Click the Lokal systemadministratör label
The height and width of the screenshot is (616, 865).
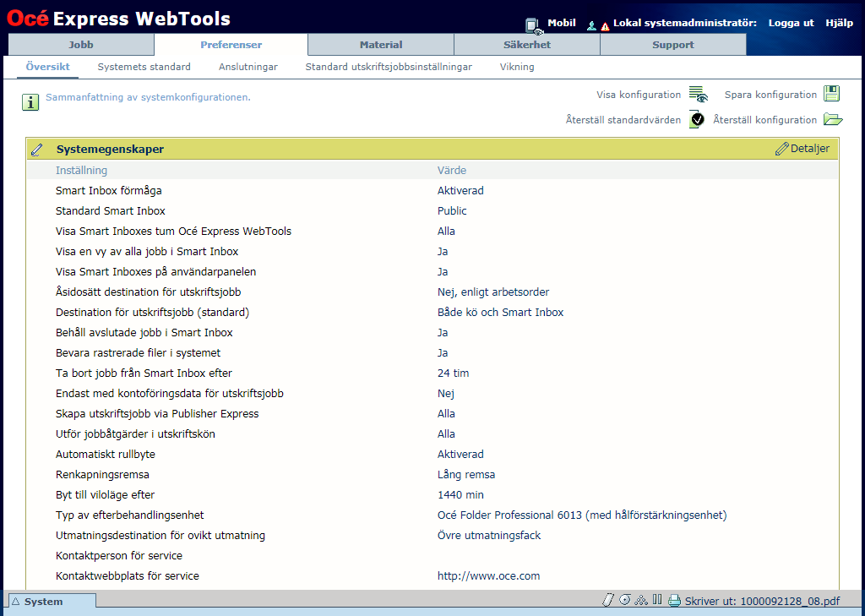(x=685, y=23)
